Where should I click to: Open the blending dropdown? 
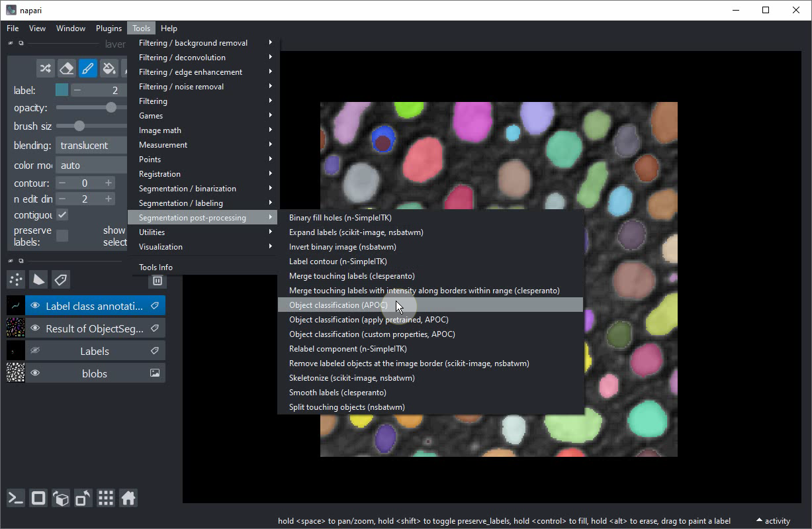91,144
